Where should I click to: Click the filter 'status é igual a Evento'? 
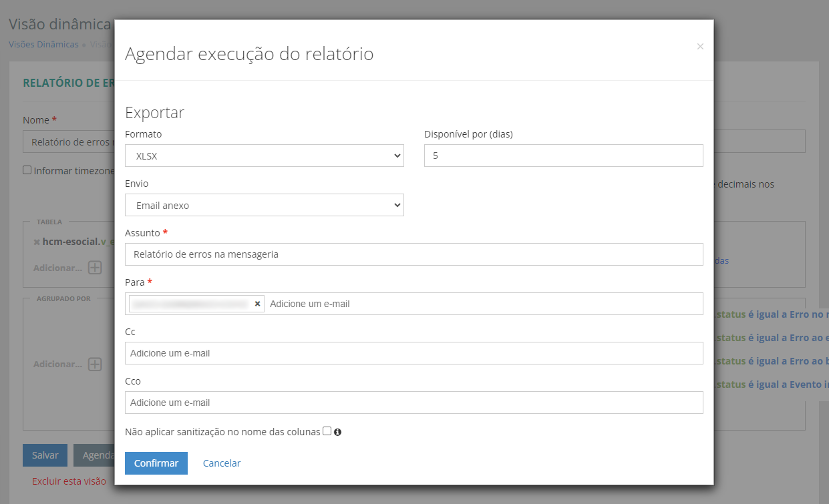(x=772, y=385)
